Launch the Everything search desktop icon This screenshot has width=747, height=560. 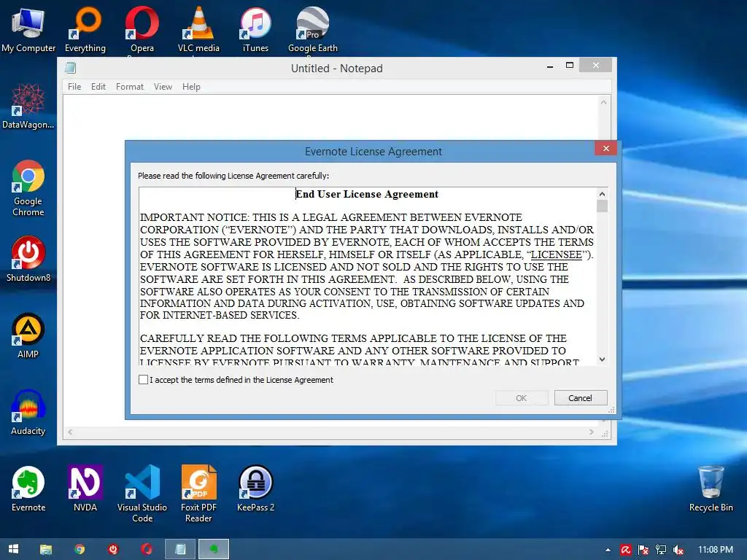85,29
